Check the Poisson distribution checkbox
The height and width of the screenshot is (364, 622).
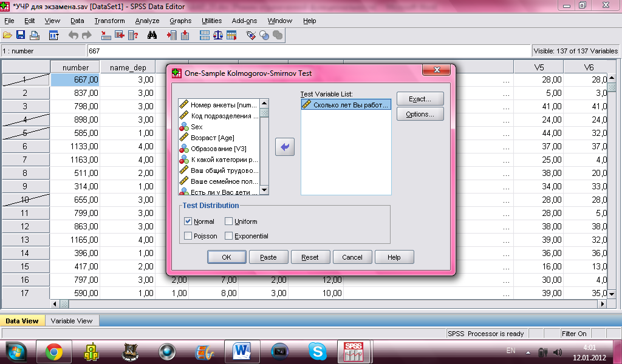pos(188,236)
